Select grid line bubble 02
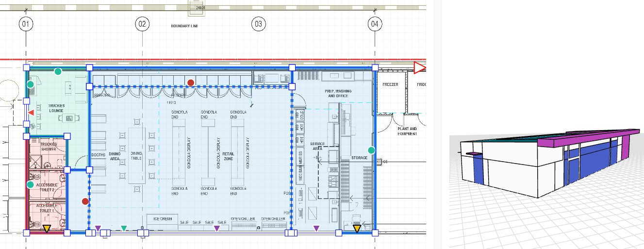Screen dimensions: 644x249 (x=142, y=23)
